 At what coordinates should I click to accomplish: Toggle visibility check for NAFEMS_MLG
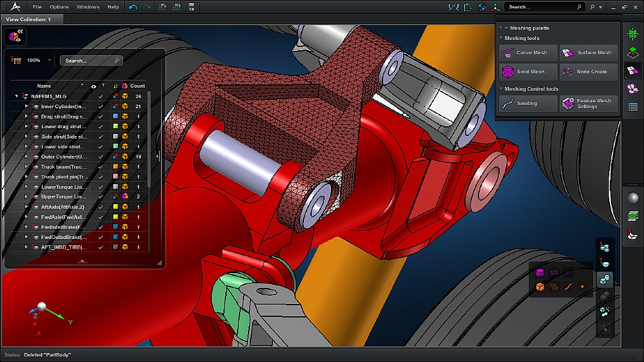click(100, 97)
